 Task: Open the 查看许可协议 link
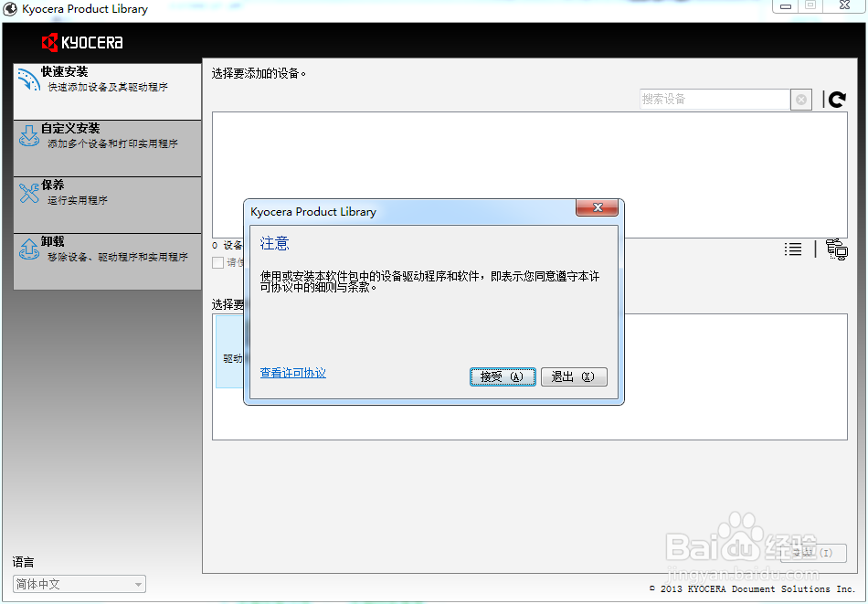tap(293, 373)
